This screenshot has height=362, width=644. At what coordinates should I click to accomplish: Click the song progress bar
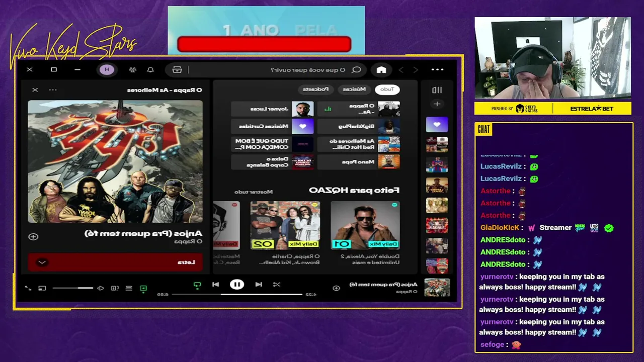click(x=237, y=295)
